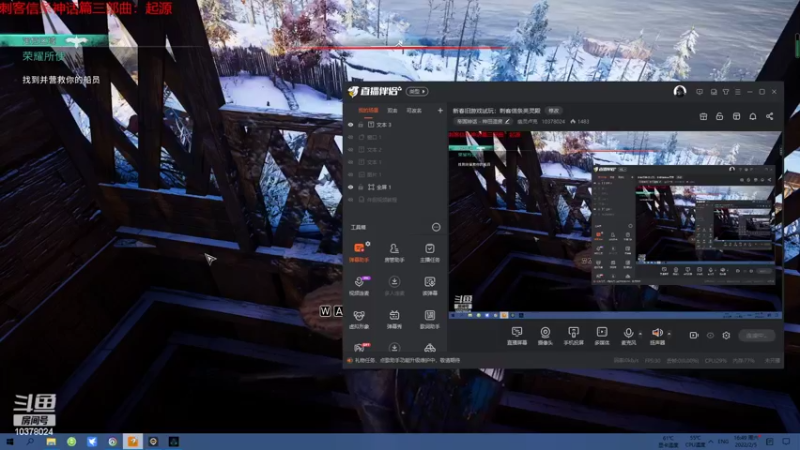Add 摄像头 camera source

pos(545,336)
